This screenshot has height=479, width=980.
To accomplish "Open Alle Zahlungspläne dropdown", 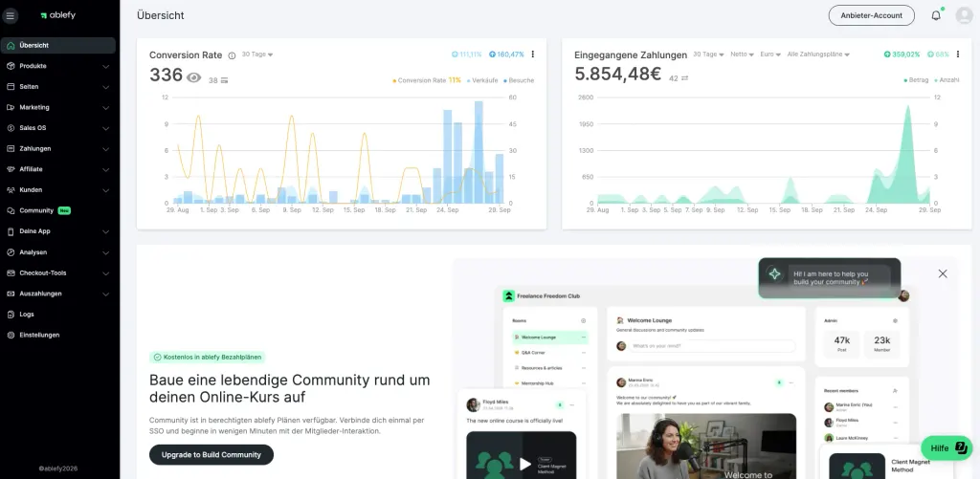I will [818, 54].
